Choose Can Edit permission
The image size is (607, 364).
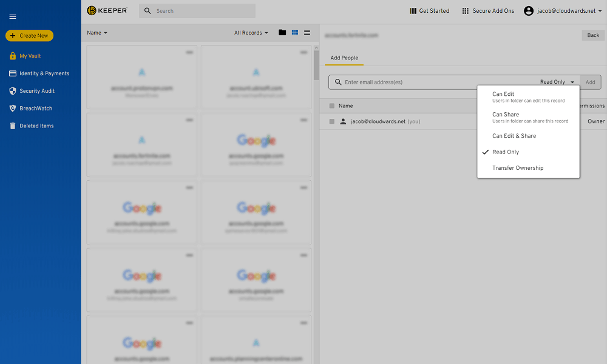click(529, 97)
